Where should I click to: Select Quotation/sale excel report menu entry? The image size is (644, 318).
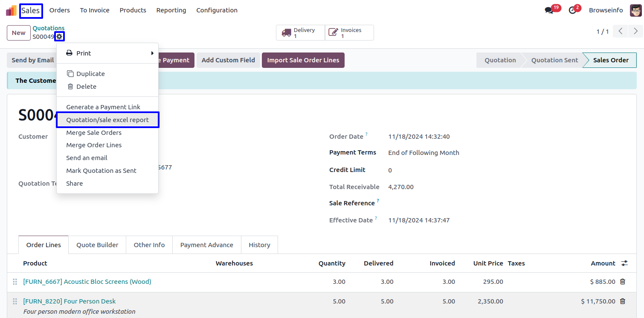tap(107, 120)
